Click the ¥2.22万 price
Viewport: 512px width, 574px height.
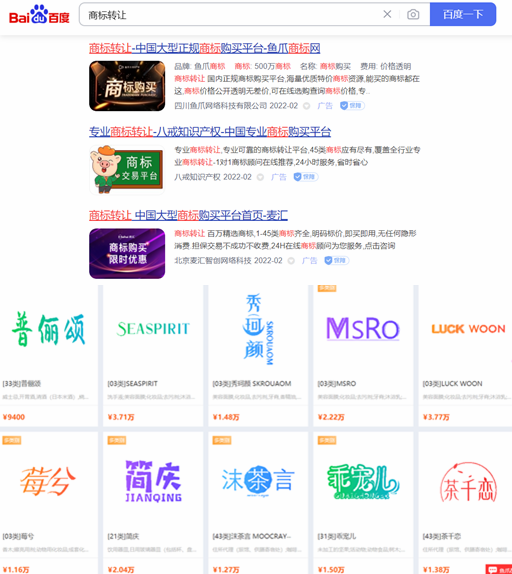click(331, 417)
